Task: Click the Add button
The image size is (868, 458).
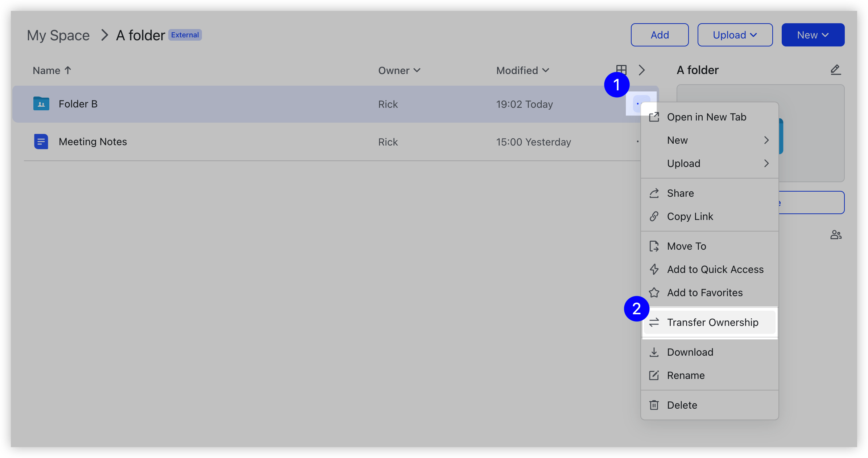Action: point(660,35)
